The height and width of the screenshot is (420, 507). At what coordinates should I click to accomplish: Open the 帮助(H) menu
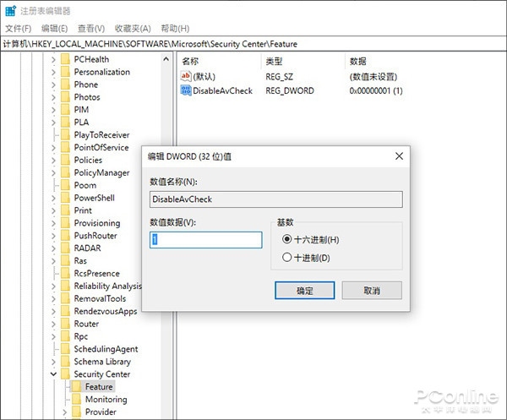tap(175, 29)
